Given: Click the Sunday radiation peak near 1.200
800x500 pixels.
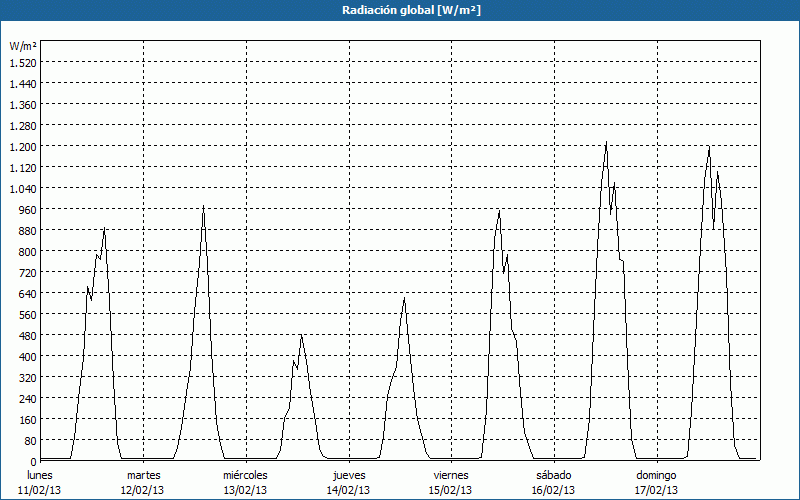Looking at the screenshot, I should click(709, 147).
